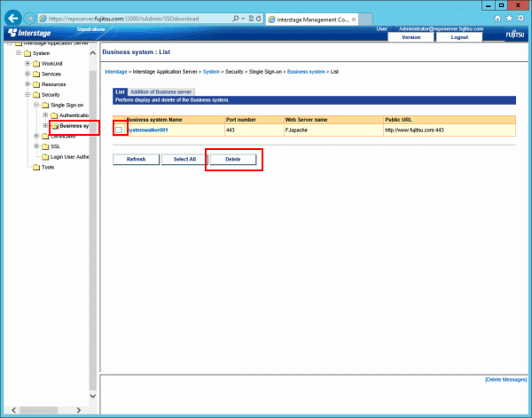Expand the Business system tree node
This screenshot has width=532, height=418.
[45, 126]
